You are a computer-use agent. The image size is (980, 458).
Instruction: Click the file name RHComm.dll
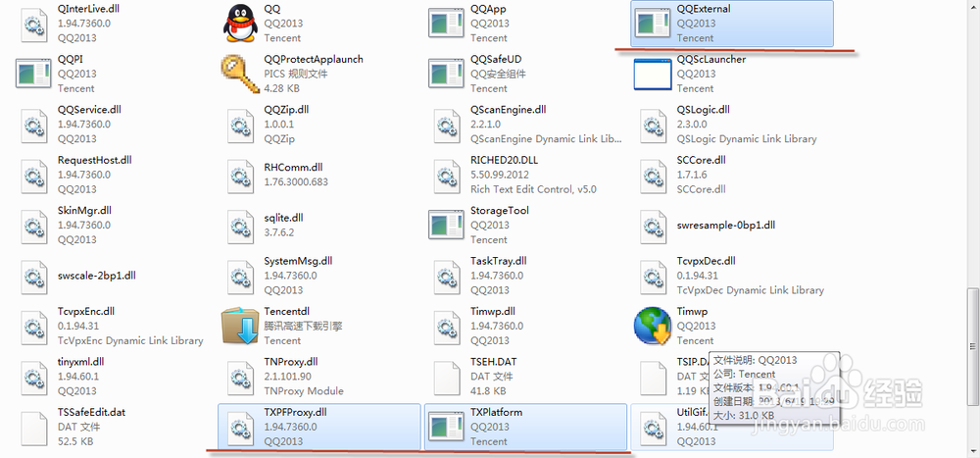coord(293,167)
